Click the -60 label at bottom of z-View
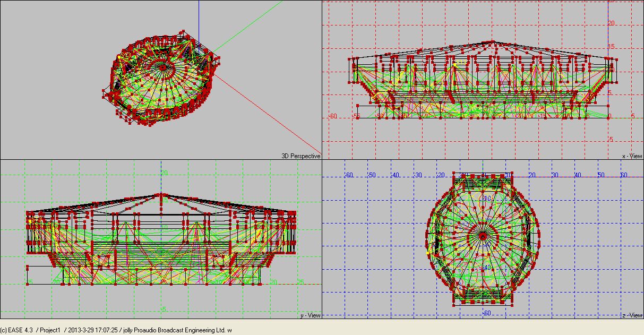Screen dimensions: 644x335 (x=486, y=313)
